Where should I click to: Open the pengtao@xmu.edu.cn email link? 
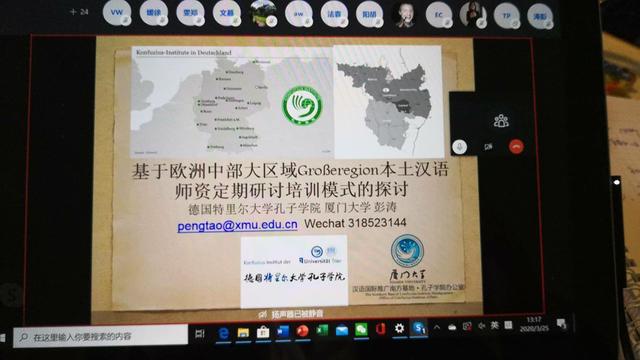(x=237, y=225)
